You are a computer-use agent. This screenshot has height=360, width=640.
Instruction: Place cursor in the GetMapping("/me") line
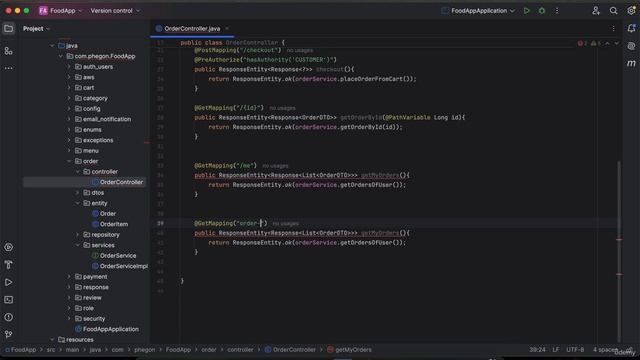click(225, 166)
